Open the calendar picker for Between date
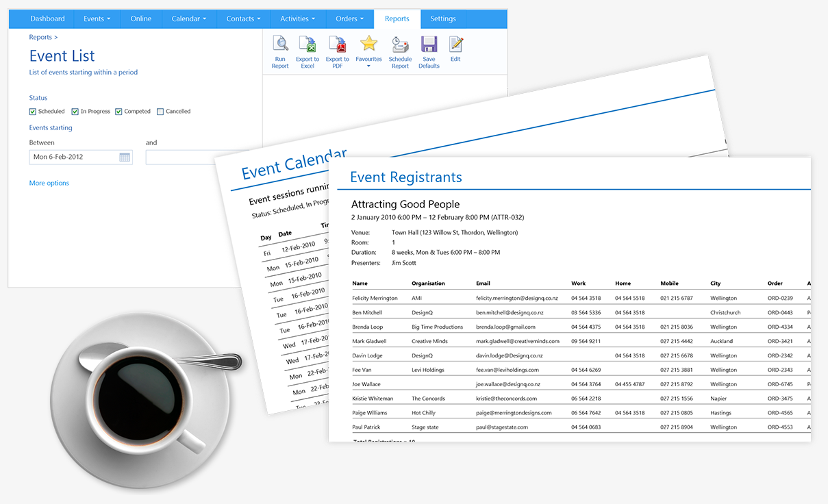The image size is (828, 504). (125, 157)
